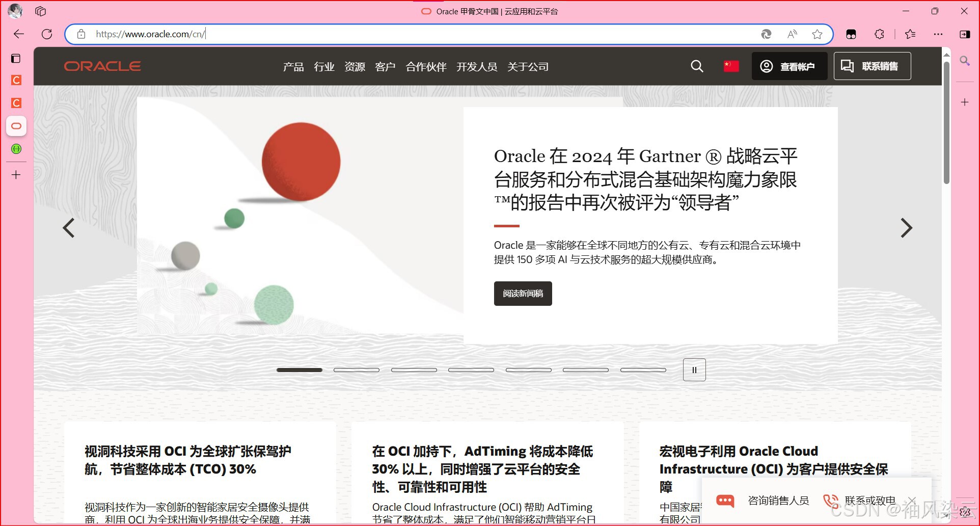Viewport: 980px width, 526px height.
Task: Toggle the sidebar panel icon in the toolbar
Action: [x=965, y=34]
